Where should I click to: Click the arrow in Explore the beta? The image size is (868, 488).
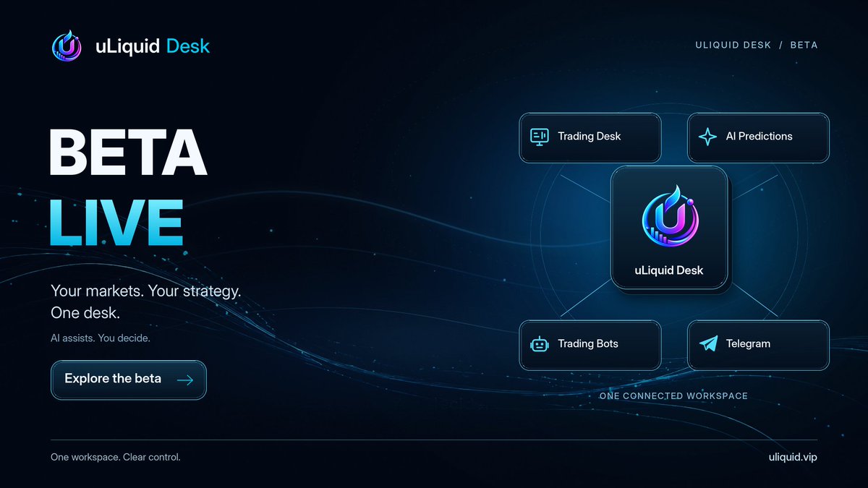click(x=185, y=380)
